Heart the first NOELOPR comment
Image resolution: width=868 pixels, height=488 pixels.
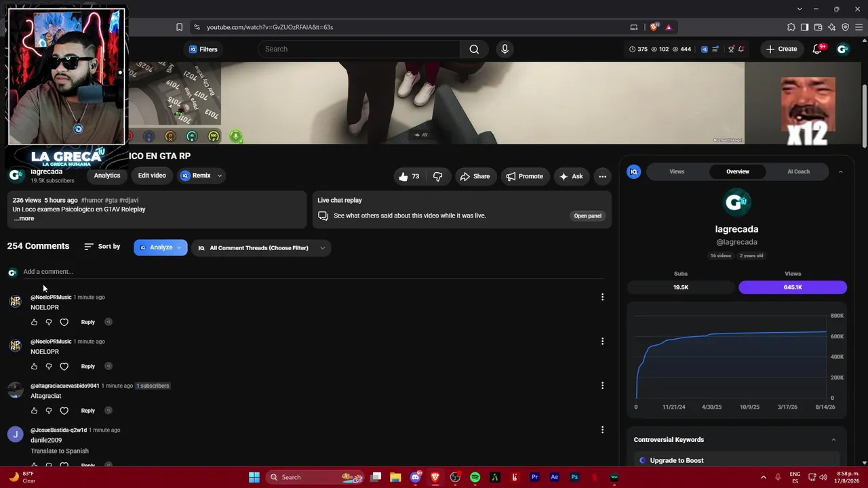click(x=64, y=322)
